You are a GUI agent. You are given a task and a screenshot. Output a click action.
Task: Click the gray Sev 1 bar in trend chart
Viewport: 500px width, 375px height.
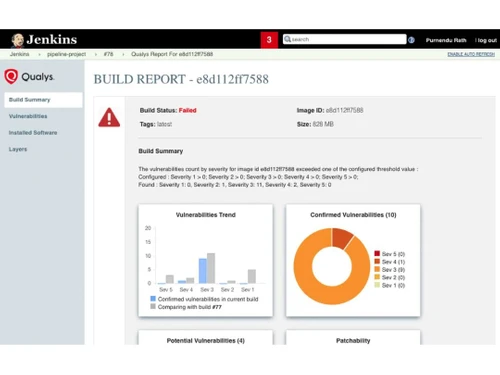point(252,276)
